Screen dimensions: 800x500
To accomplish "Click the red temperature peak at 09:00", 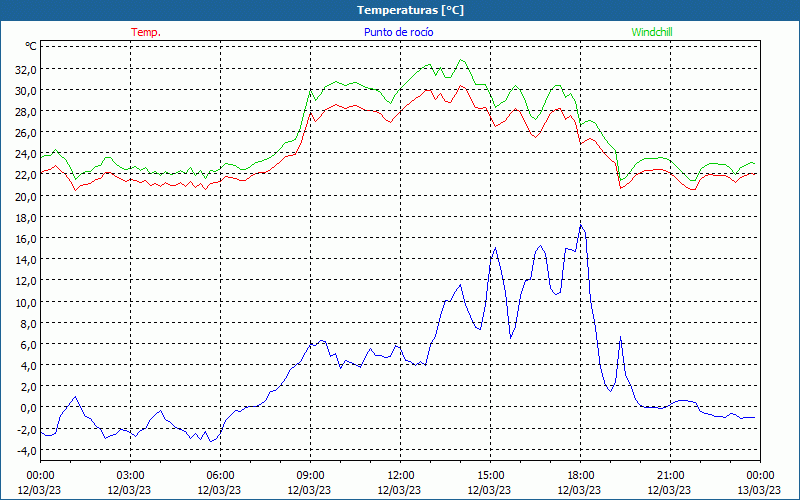I will pyautogui.click(x=310, y=113).
